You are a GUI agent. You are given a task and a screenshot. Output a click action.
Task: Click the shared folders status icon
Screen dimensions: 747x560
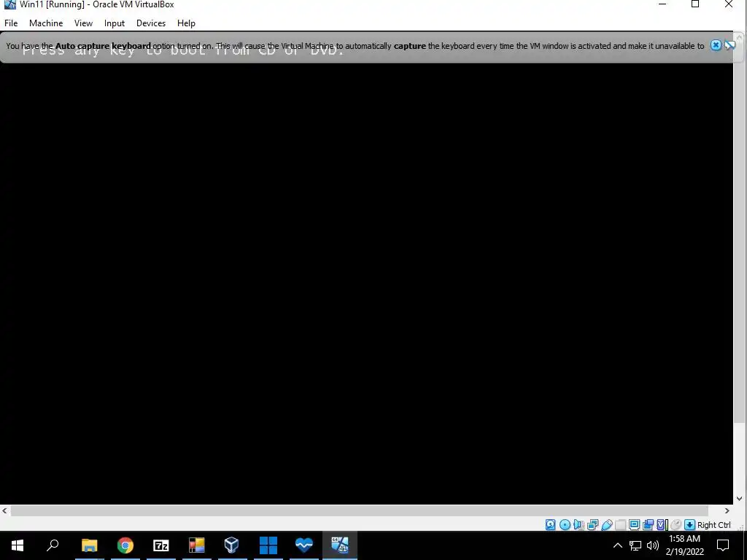620,525
